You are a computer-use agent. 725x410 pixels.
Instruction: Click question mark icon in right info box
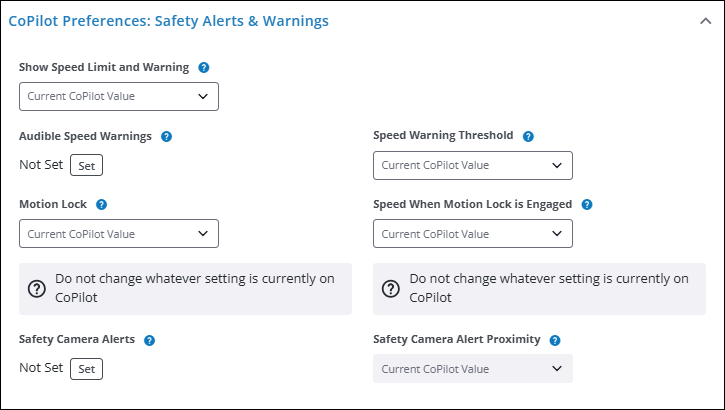coord(391,289)
